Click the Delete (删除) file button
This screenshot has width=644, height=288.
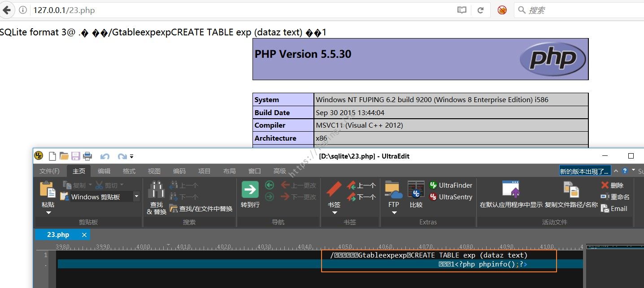tap(612, 185)
